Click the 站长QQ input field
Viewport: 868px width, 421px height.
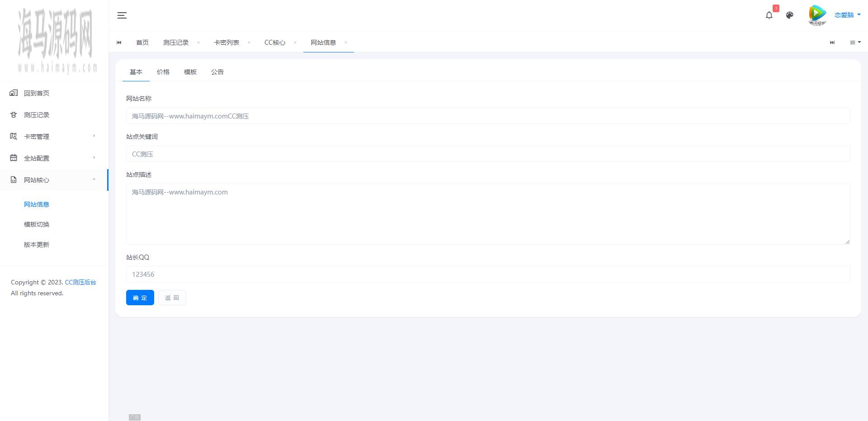click(488, 274)
